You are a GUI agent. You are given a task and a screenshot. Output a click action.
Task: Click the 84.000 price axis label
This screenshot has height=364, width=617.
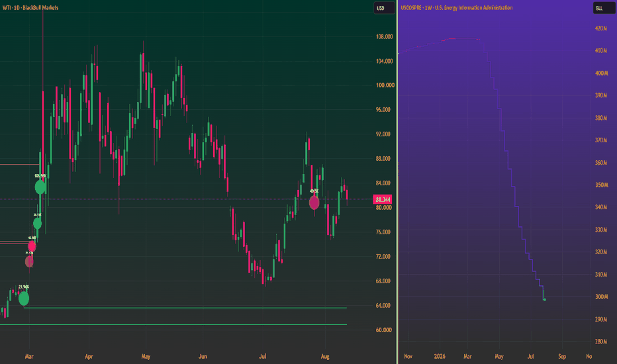click(383, 183)
